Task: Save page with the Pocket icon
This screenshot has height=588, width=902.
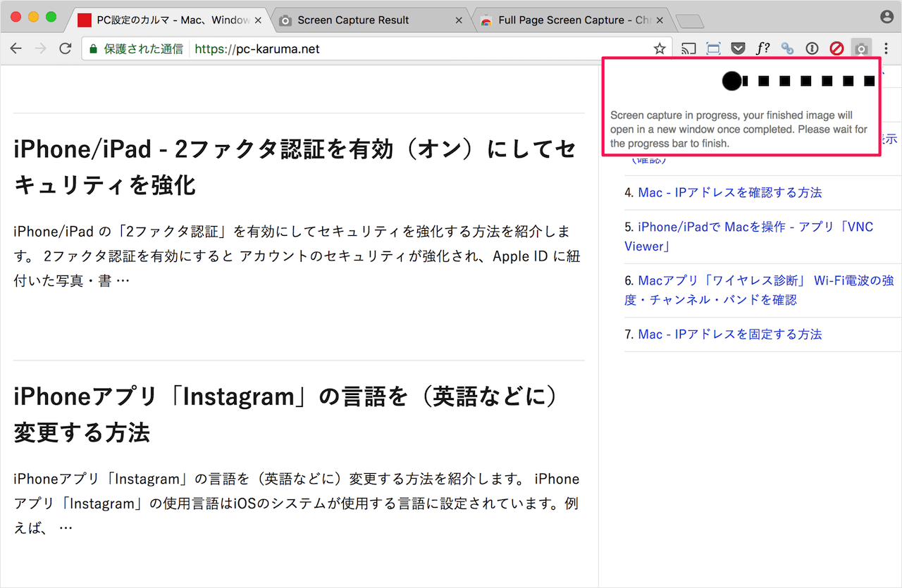Action: click(x=738, y=49)
